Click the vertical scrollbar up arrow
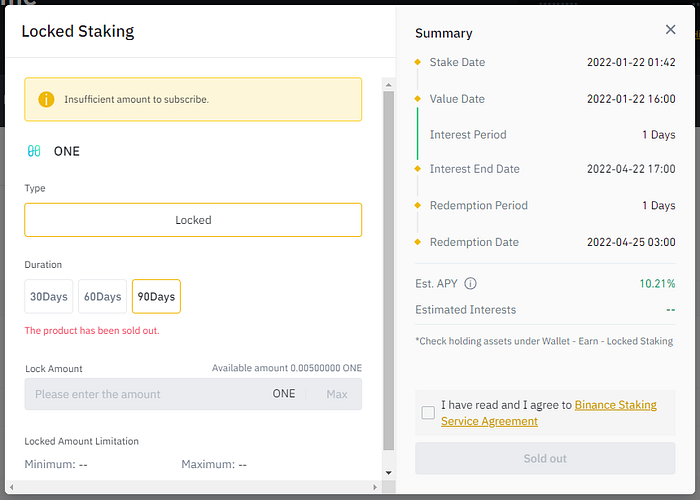Screen dimensions: 700x500 [x=388, y=85]
